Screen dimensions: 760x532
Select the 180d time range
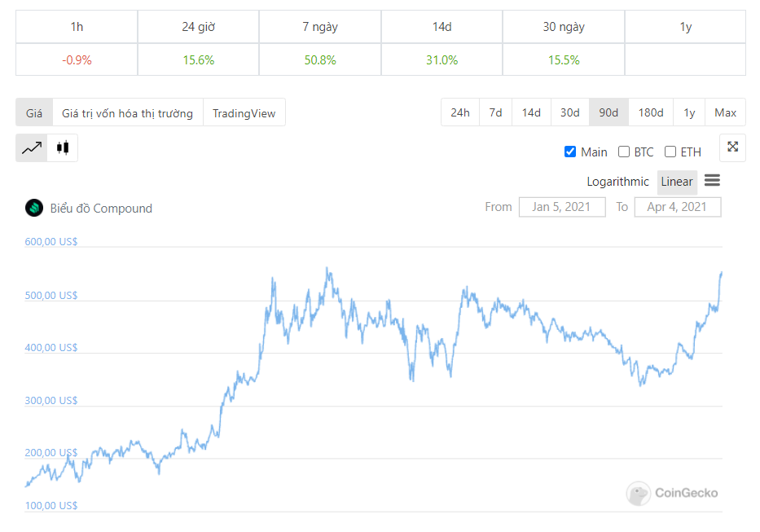[651, 112]
